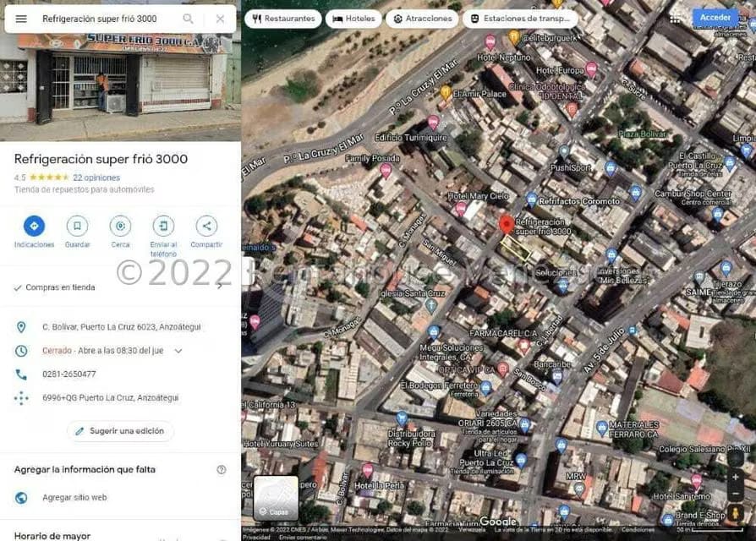The height and width of the screenshot is (541, 756).
Task: Click the plus code 6996+QG Puerto La Cruz
Action: click(111, 398)
